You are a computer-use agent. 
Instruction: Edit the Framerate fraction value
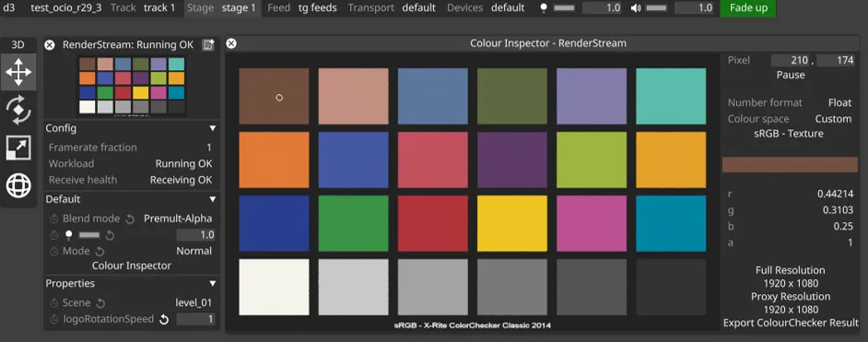click(208, 147)
